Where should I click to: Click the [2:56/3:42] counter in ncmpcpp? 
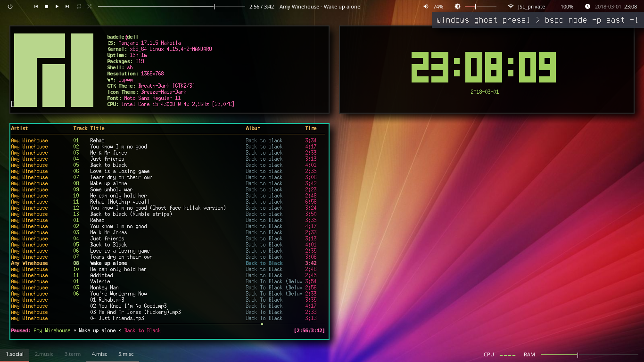[x=309, y=330]
